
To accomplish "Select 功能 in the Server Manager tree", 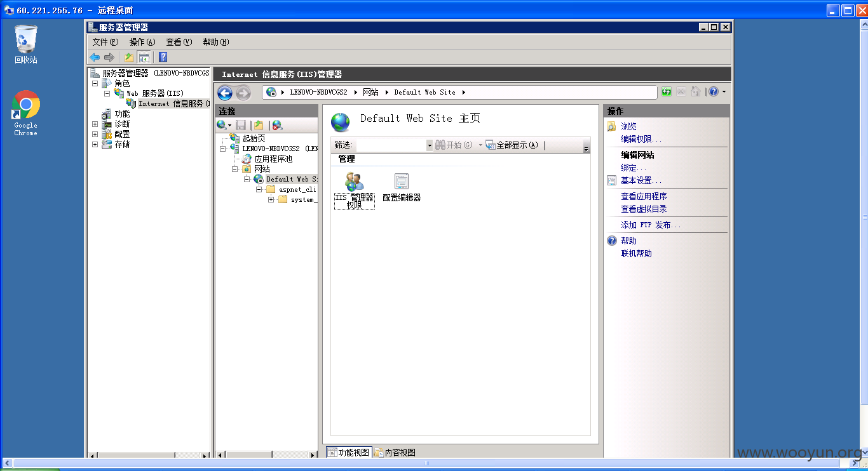I will coord(122,114).
